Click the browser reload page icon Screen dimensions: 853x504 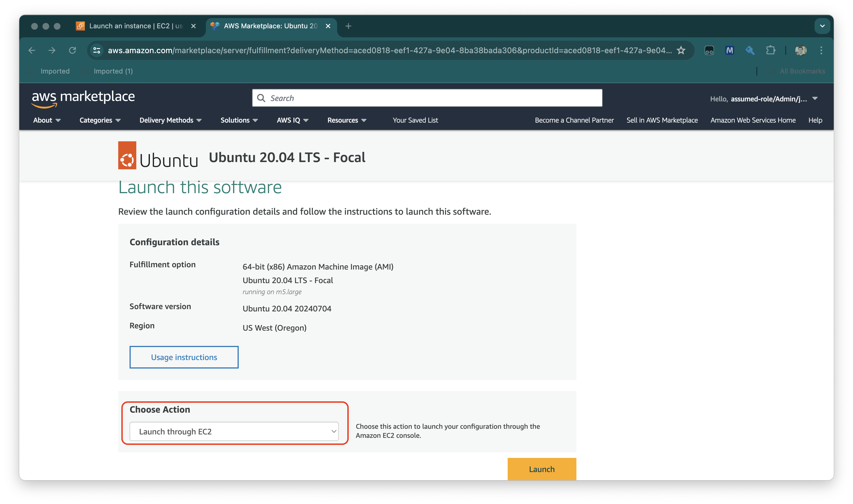72,50
